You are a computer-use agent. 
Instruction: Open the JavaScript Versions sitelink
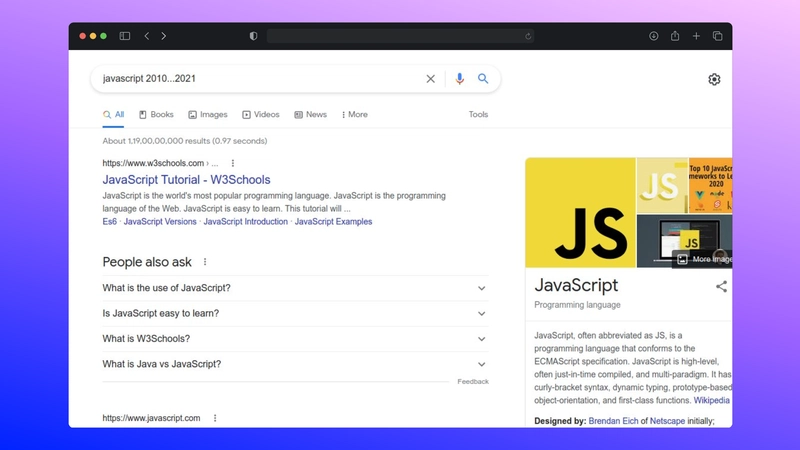coord(160,221)
